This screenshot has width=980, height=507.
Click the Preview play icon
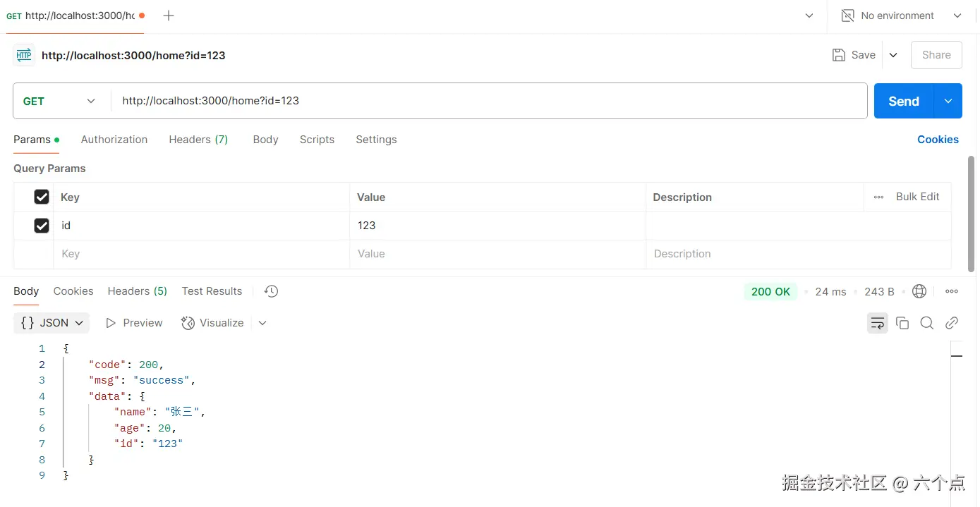click(x=111, y=323)
